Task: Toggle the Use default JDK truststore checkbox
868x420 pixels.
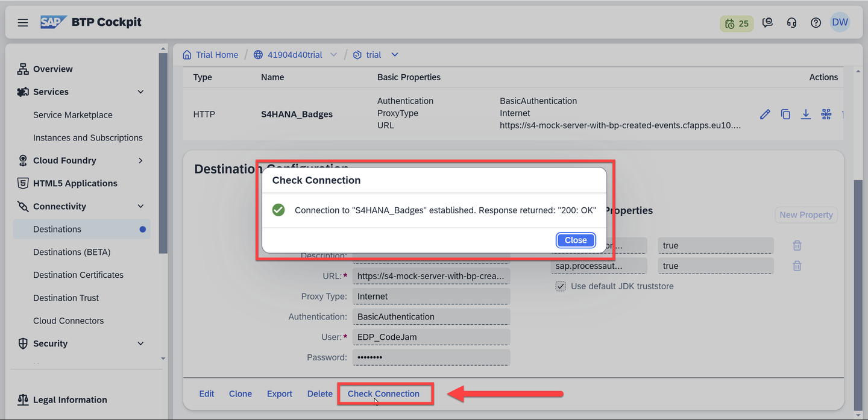Action: click(561, 286)
